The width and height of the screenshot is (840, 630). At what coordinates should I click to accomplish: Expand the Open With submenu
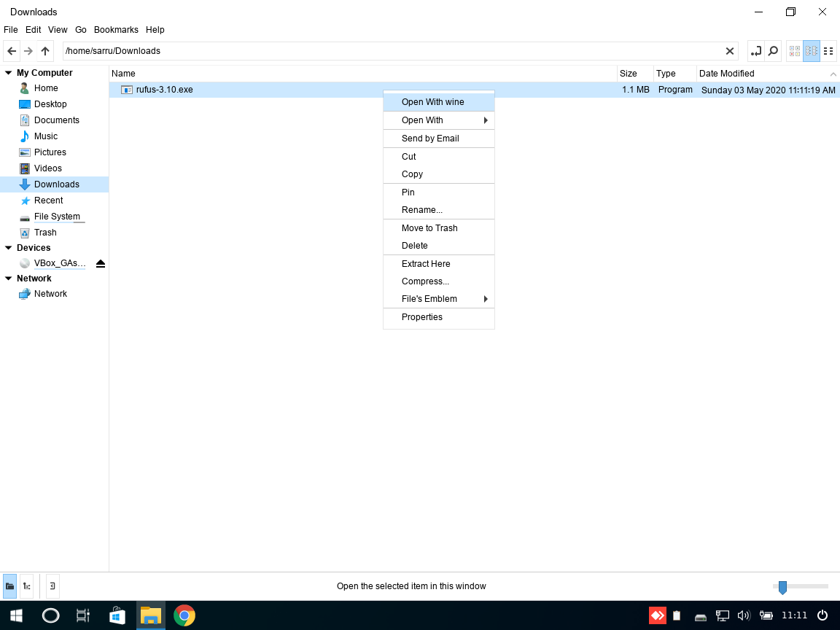point(438,120)
